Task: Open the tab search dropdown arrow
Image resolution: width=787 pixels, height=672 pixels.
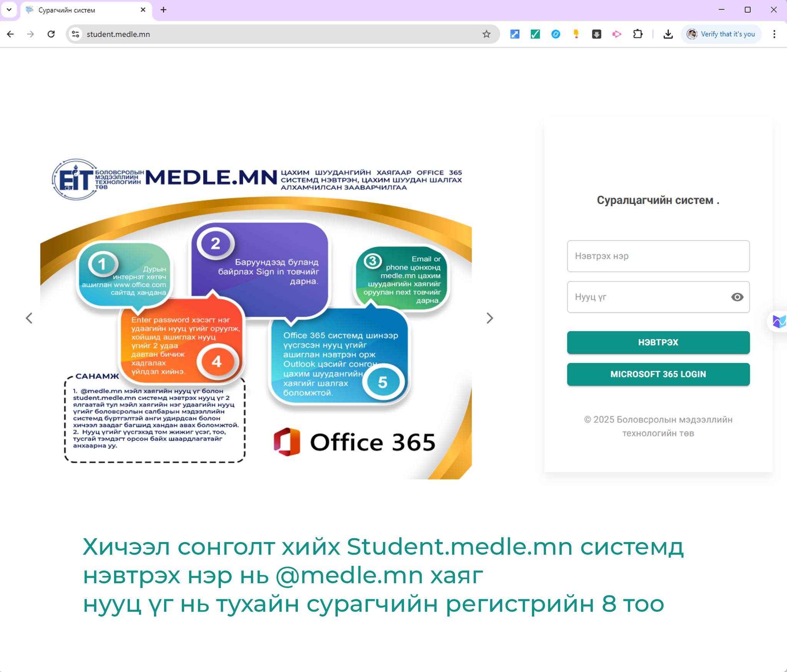Action: click(x=9, y=10)
